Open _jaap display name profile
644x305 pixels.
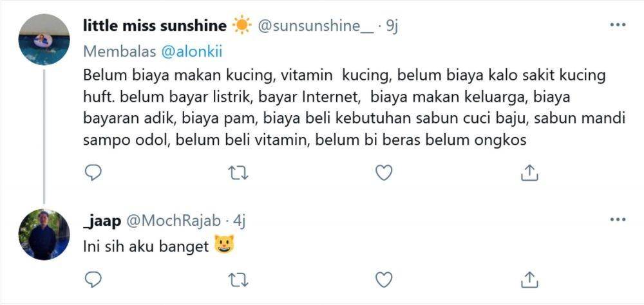[102, 221]
